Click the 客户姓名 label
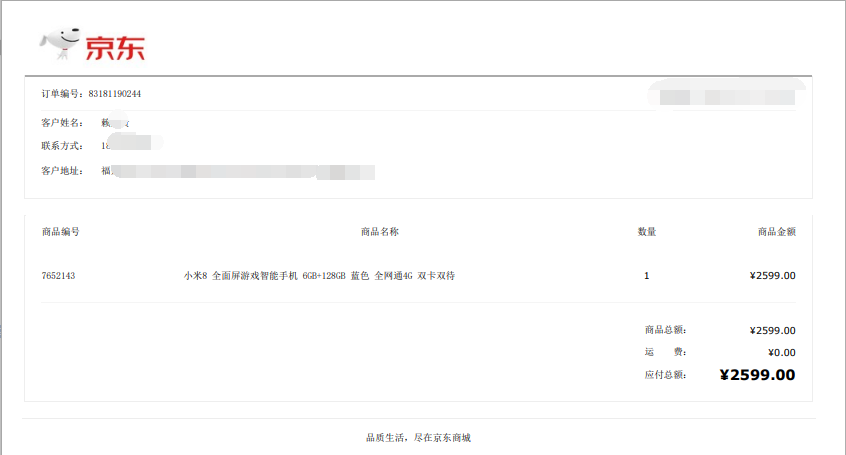Screen dimensions: 846x455 [x=62, y=123]
